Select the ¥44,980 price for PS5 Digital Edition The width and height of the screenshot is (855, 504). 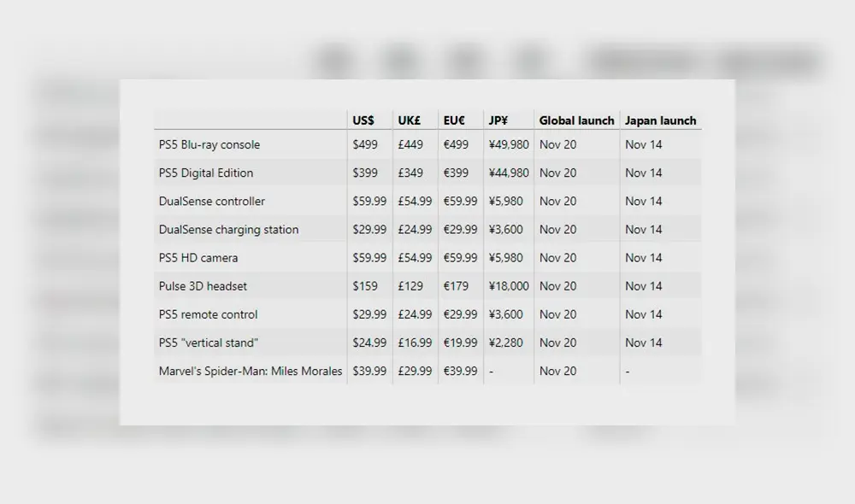coord(509,173)
